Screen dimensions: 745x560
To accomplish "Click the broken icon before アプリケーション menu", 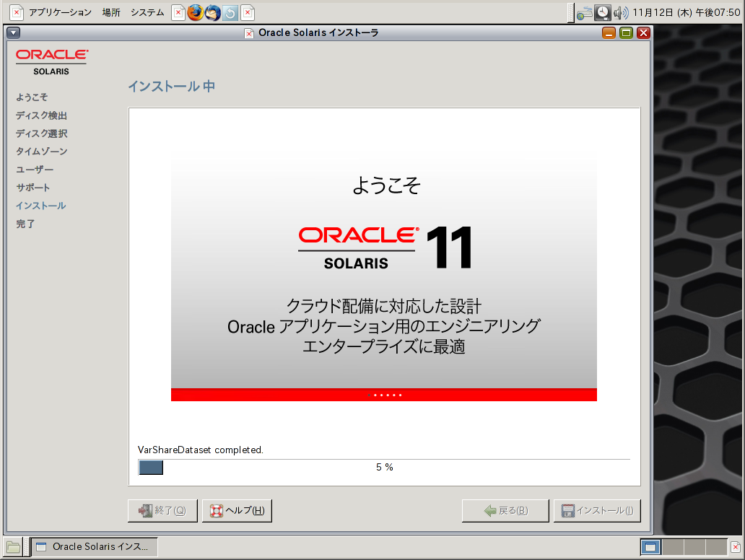I will pyautogui.click(x=16, y=12).
